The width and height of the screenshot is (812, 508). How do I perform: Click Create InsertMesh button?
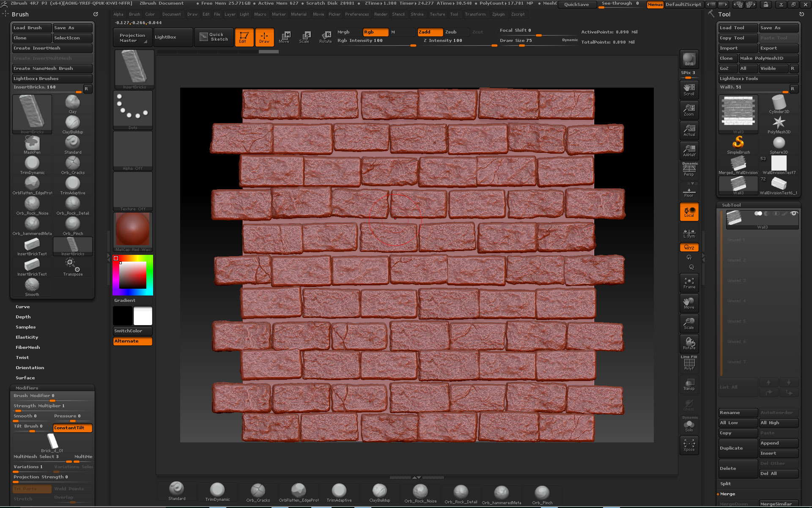click(52, 48)
